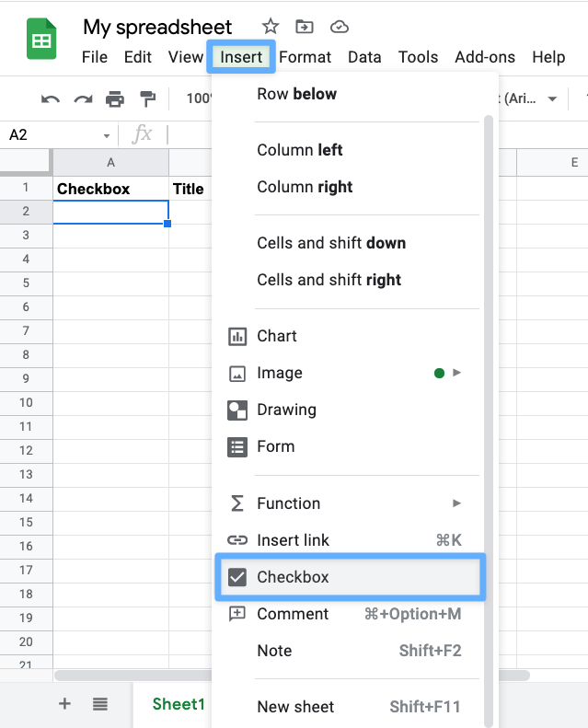Screen dimensions: 588x728
Task: Open the File menu
Action: 95,57
